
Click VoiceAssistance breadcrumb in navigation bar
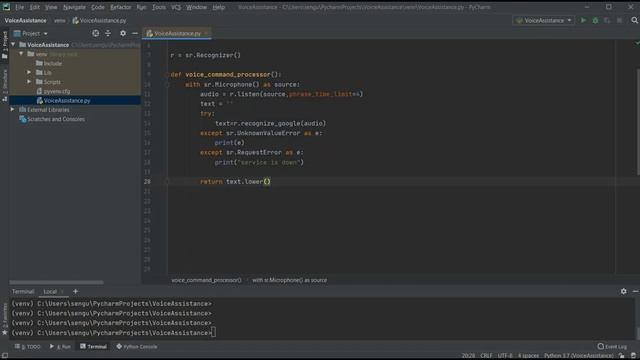pyautogui.click(x=25, y=20)
